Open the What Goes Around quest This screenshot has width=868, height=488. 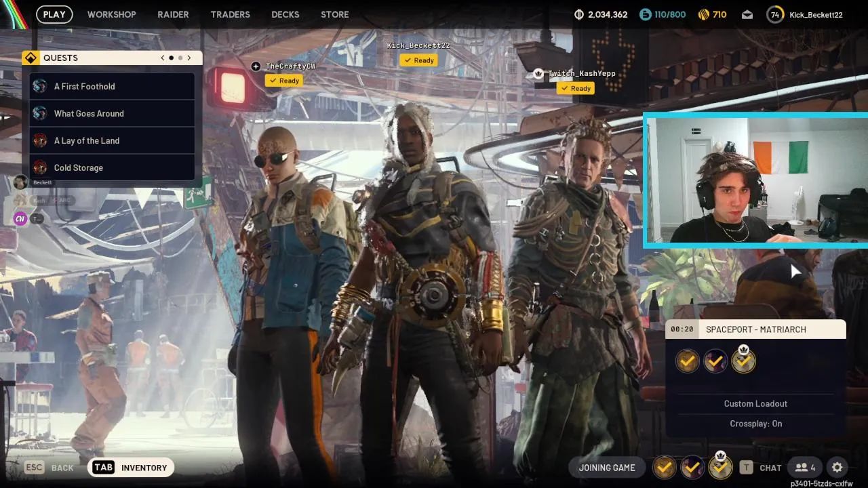pyautogui.click(x=112, y=113)
